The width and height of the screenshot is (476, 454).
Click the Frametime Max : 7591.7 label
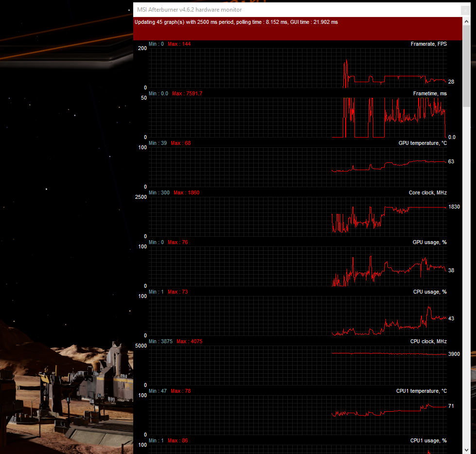pos(187,93)
